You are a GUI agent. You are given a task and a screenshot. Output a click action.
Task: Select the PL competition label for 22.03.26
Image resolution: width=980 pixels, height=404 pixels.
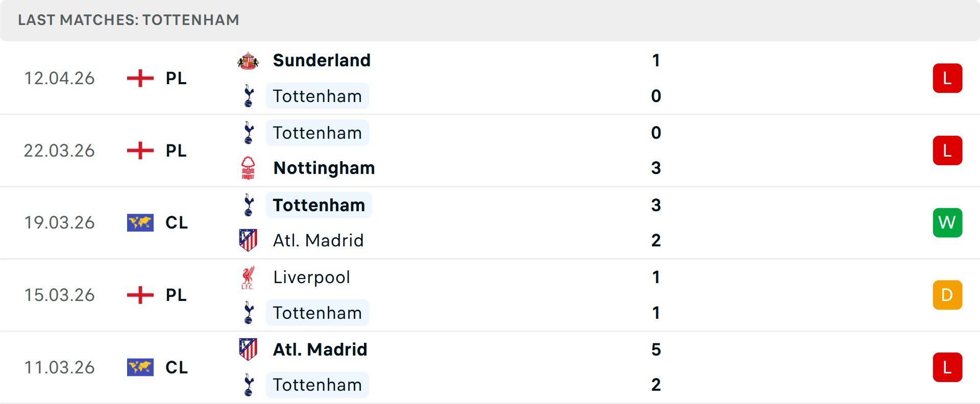coord(176,150)
